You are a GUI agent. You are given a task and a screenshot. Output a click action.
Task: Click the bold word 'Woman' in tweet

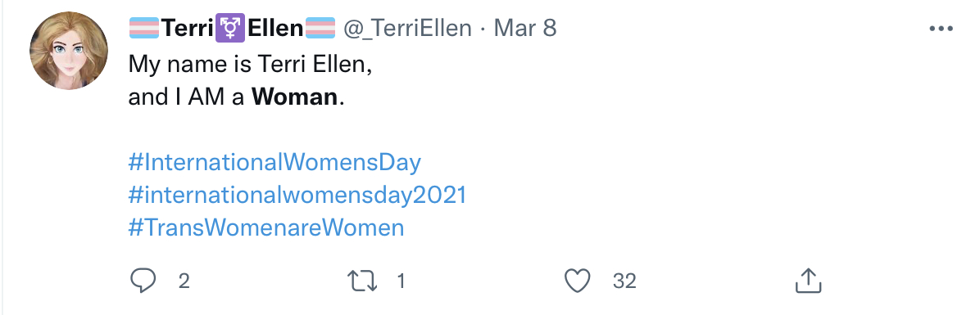click(294, 97)
